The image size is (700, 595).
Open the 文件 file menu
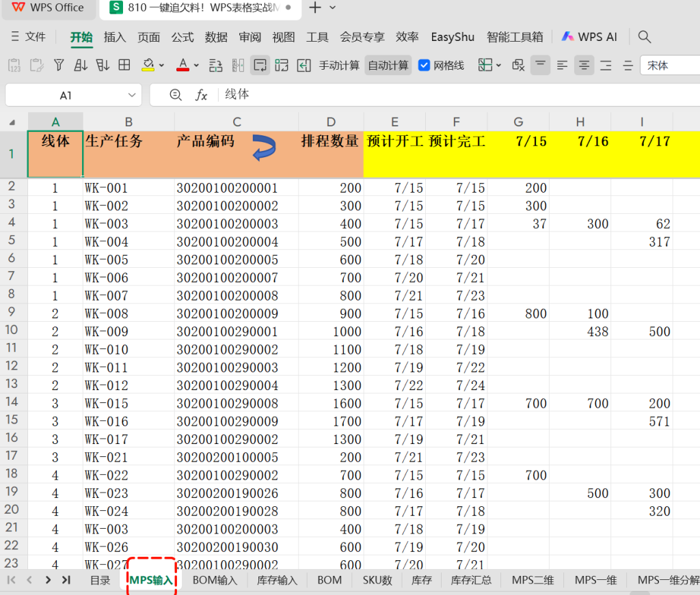click(x=29, y=37)
